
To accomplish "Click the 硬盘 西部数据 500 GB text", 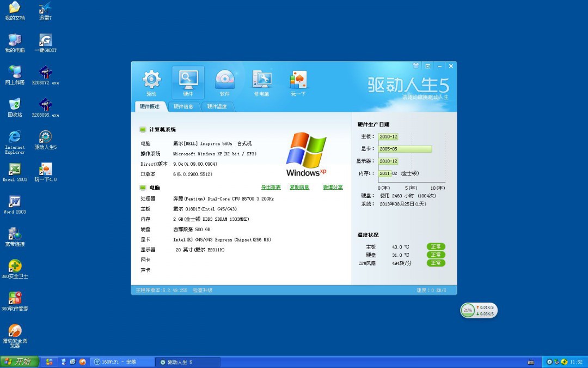I will tap(192, 230).
